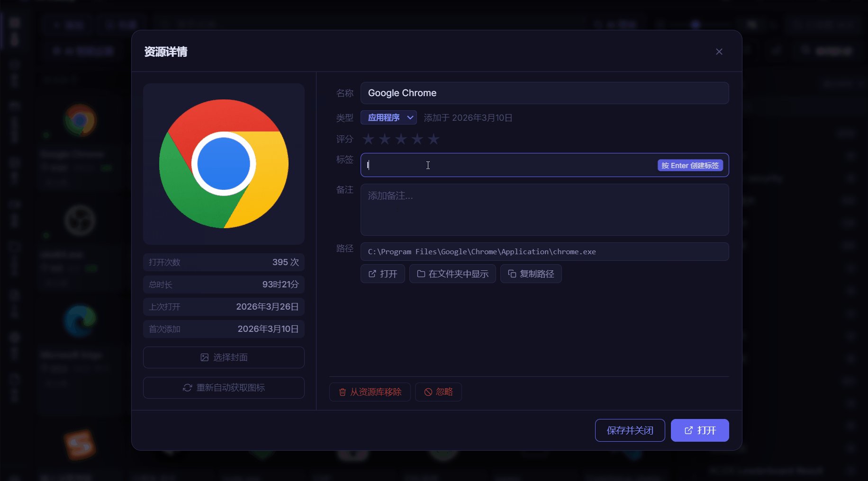This screenshot has height=481, width=868.
Task: Click the Sublime Text icon in the background
Action: [x=80, y=445]
